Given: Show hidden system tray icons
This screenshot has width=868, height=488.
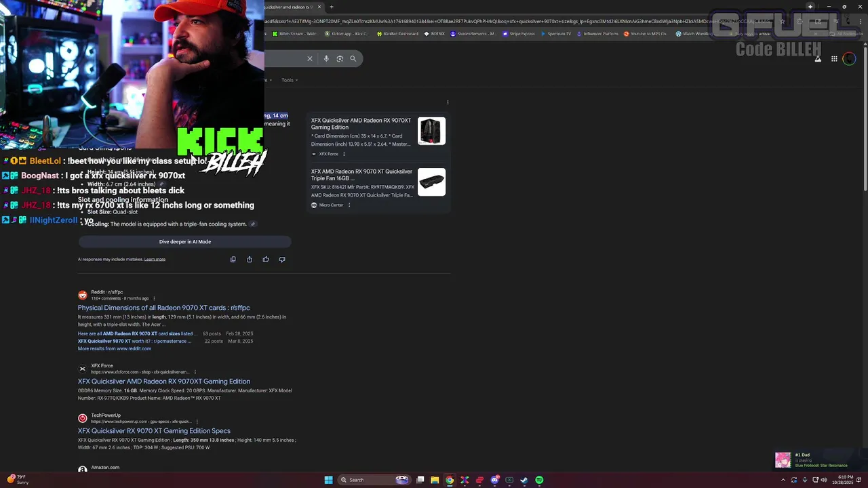Looking at the screenshot, I should [783, 480].
